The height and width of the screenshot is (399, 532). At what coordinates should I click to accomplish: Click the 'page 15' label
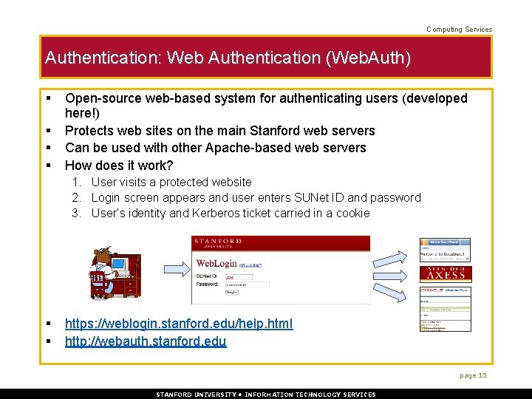[474, 375]
